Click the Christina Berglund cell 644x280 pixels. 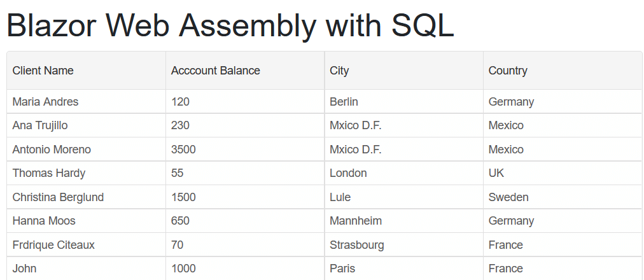point(58,197)
